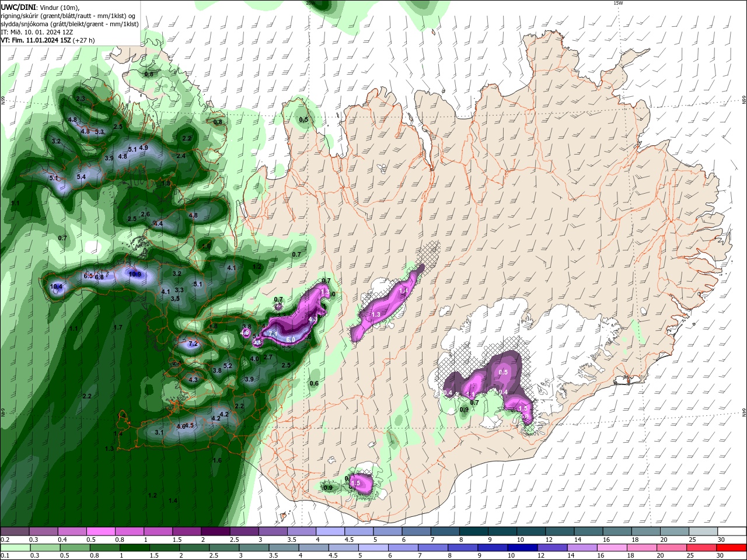Select upper-scale dusty purple swatch at 0.2
The width and height of the screenshot is (747, 560).
click(x=15, y=531)
